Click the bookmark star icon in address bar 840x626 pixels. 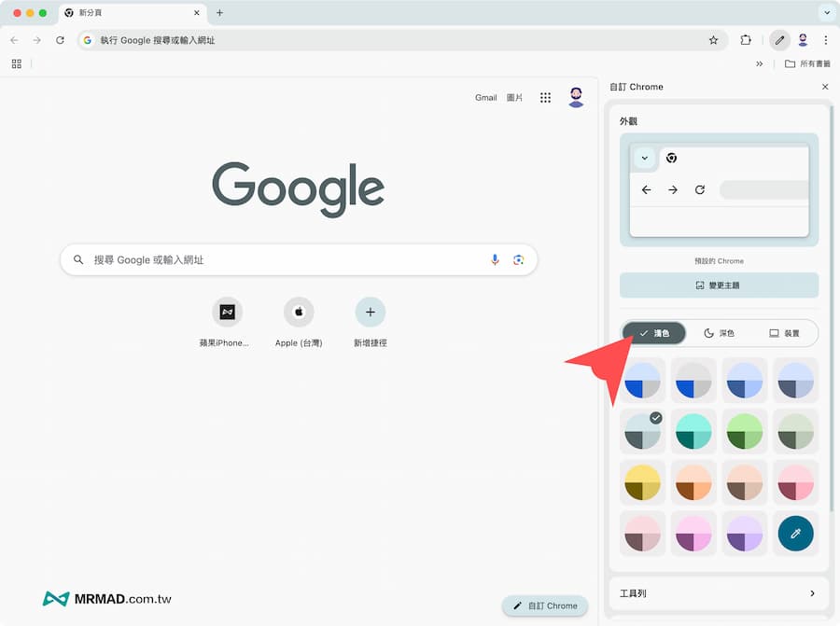click(713, 40)
